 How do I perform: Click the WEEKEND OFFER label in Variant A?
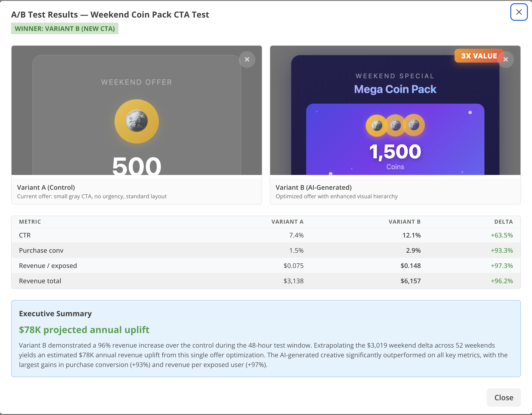coord(137,82)
